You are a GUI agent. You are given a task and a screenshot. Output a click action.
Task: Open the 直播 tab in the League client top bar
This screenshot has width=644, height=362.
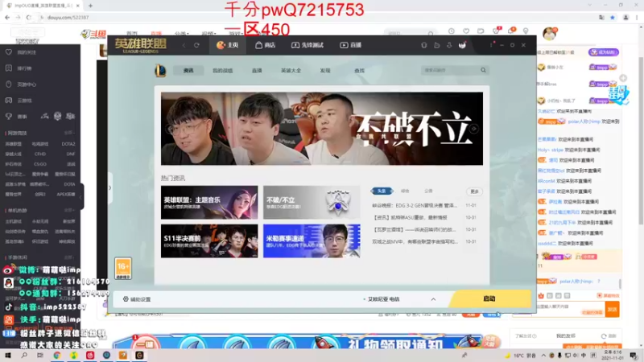350,45
